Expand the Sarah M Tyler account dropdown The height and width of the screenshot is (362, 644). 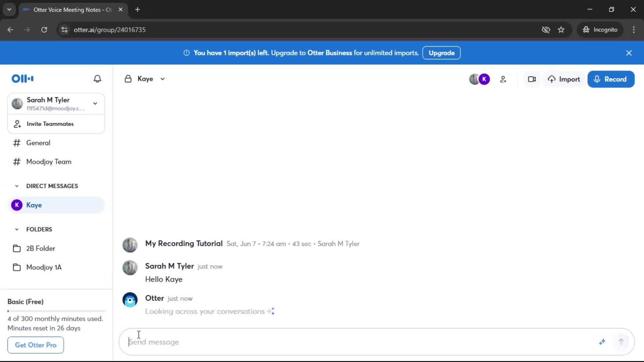point(95,104)
